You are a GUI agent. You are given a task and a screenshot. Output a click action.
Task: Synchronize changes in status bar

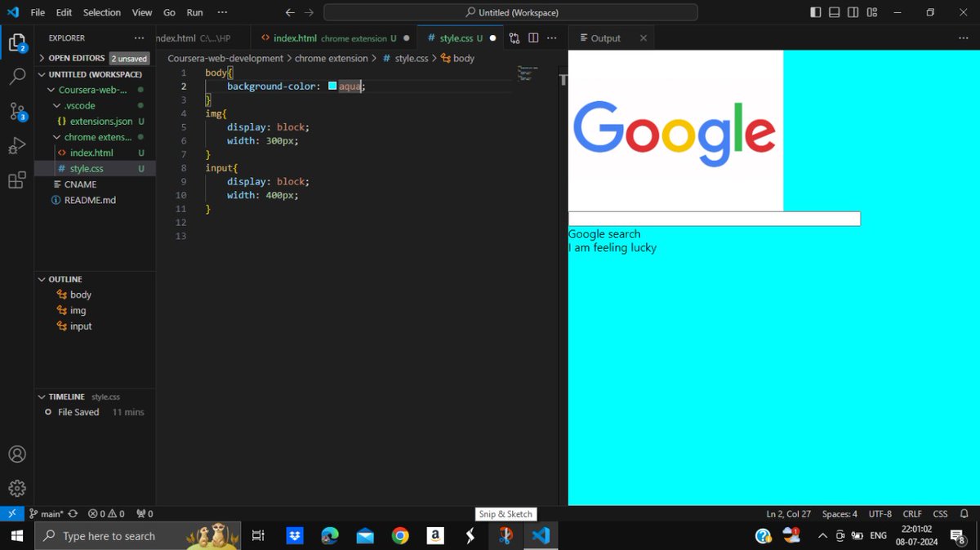[x=73, y=514]
